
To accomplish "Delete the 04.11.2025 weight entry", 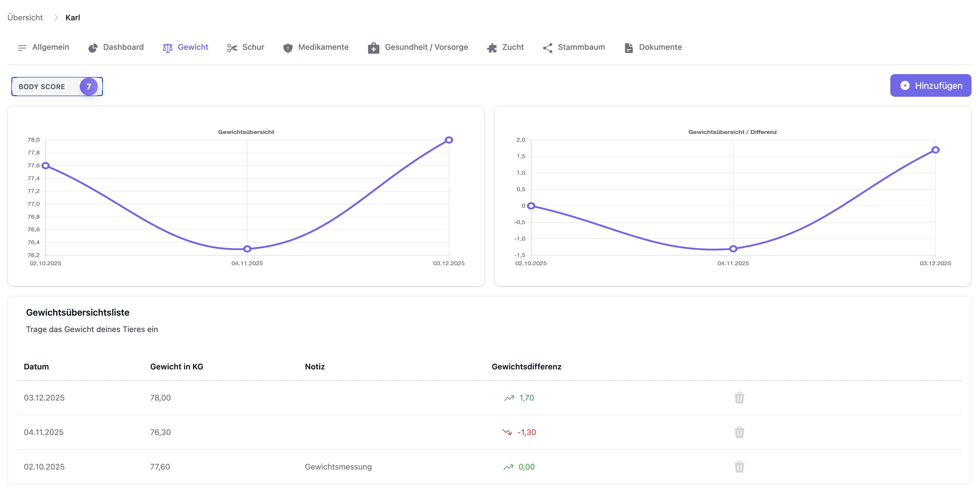I will click(739, 432).
